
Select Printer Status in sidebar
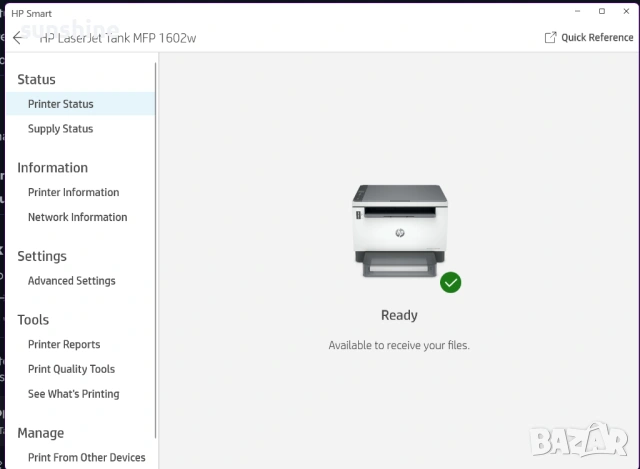click(61, 104)
